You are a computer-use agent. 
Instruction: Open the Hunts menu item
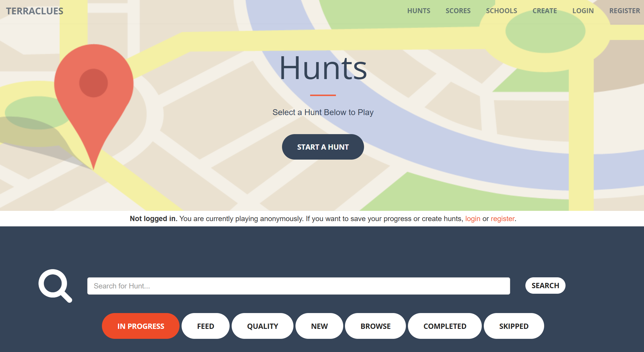tap(418, 11)
